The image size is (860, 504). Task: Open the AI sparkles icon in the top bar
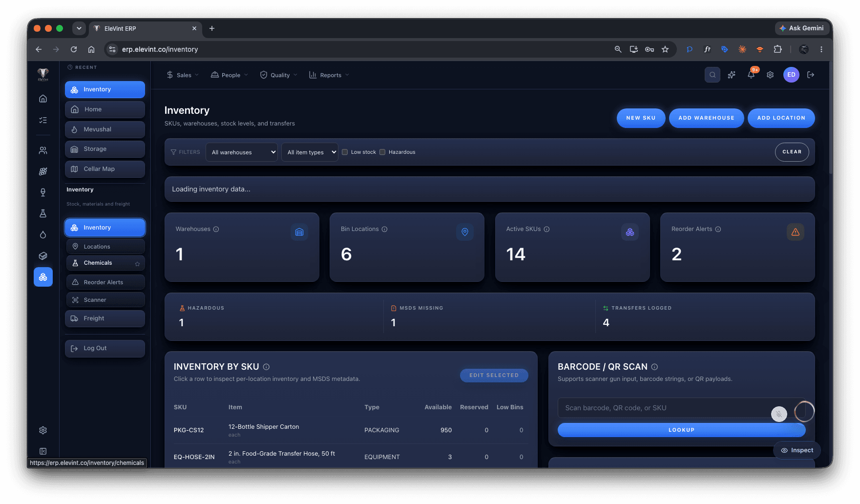(x=732, y=75)
